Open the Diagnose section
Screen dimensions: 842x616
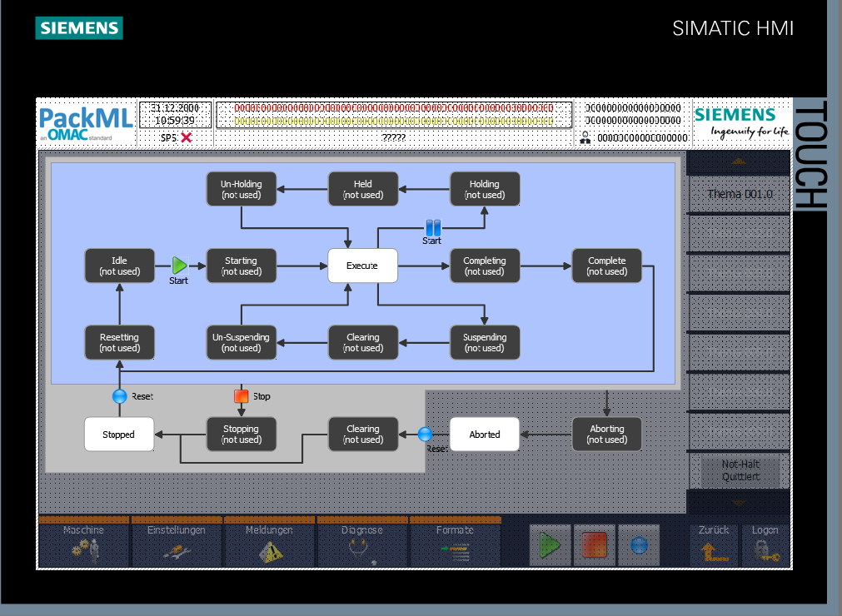[362, 543]
